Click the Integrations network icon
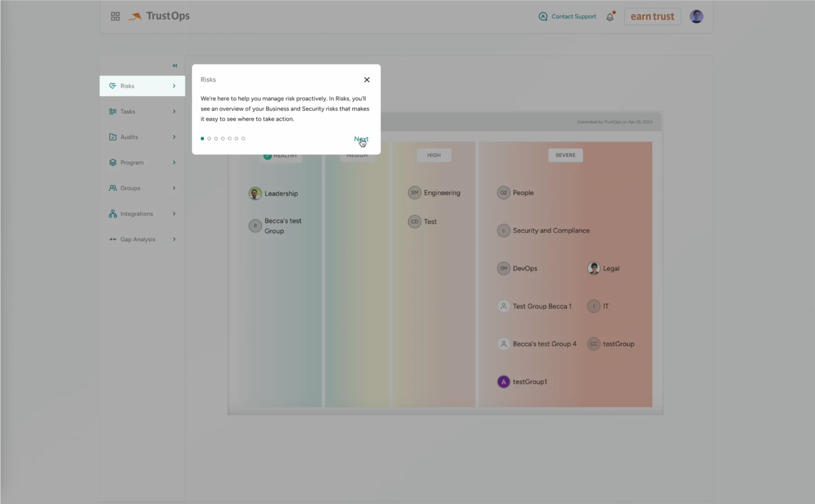Screen dimensions: 815x504 click(113, 214)
